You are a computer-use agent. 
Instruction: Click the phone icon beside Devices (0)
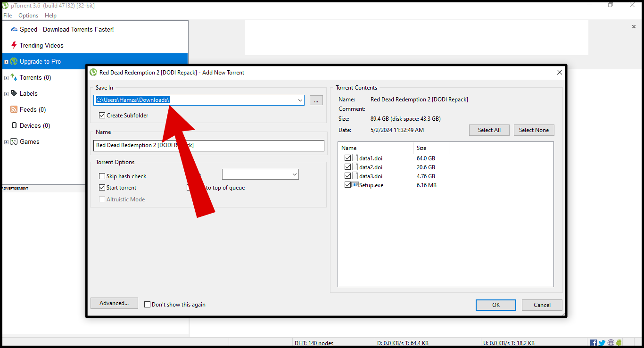14,125
